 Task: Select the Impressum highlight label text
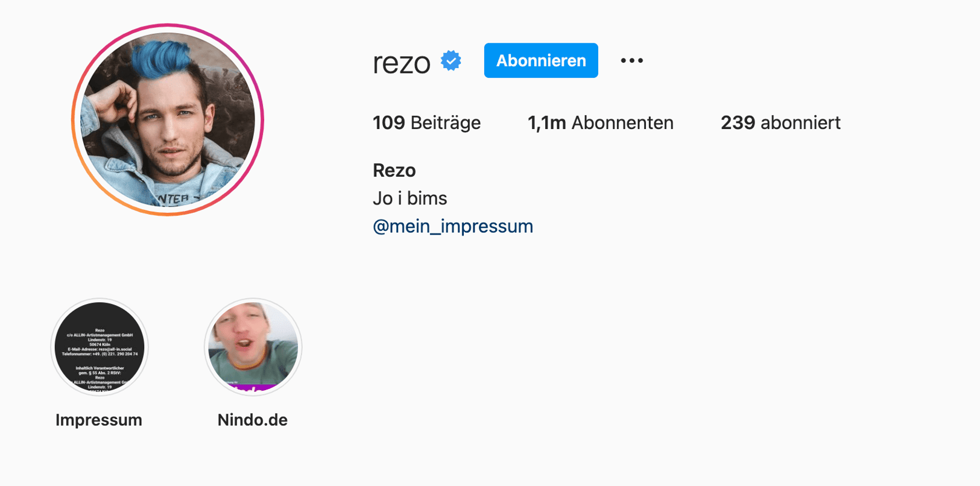pos(99,420)
